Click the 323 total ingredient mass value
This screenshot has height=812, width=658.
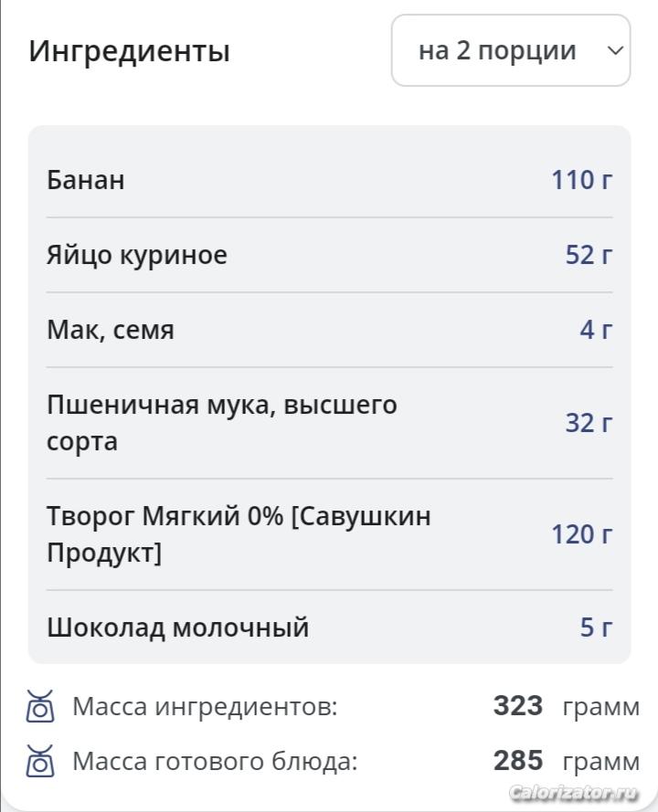pos(518,707)
